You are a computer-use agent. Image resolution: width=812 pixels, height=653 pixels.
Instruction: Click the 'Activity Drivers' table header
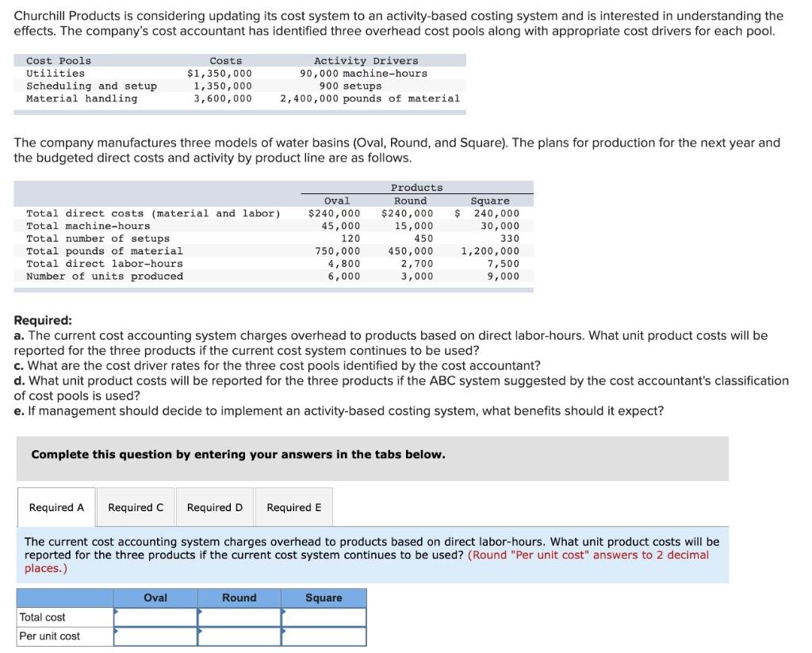pyautogui.click(x=366, y=60)
